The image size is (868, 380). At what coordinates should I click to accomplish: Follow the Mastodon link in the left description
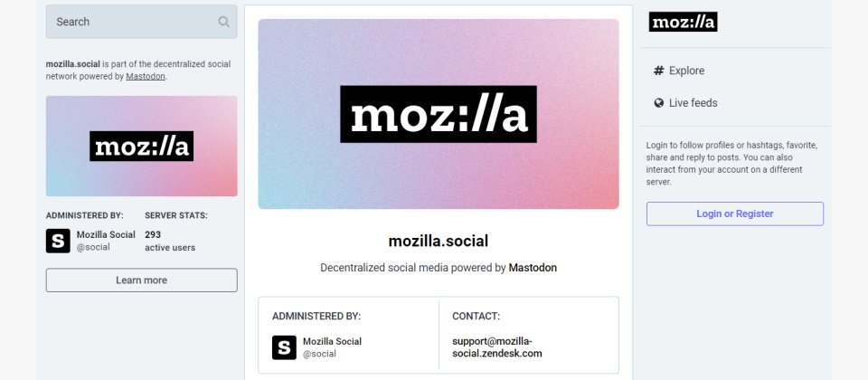[x=146, y=76]
